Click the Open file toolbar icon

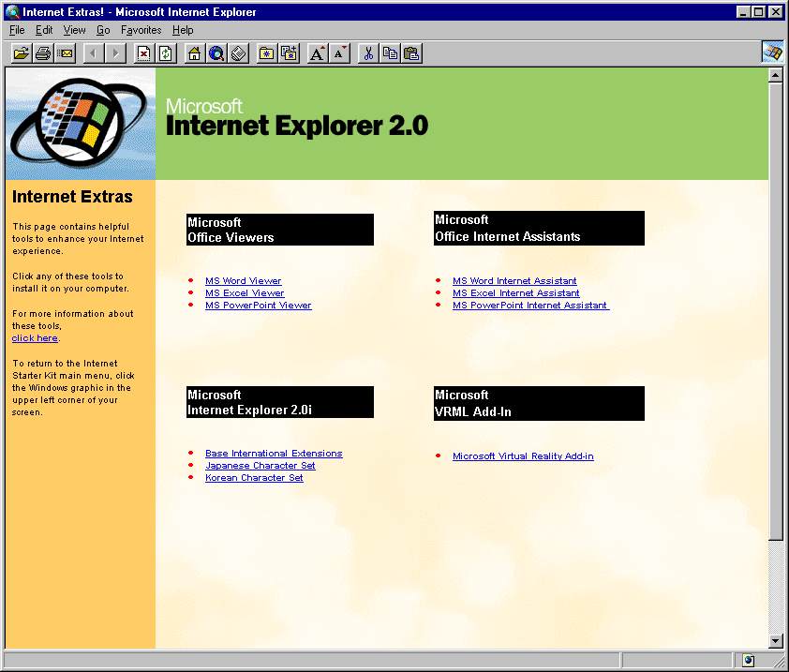point(22,52)
